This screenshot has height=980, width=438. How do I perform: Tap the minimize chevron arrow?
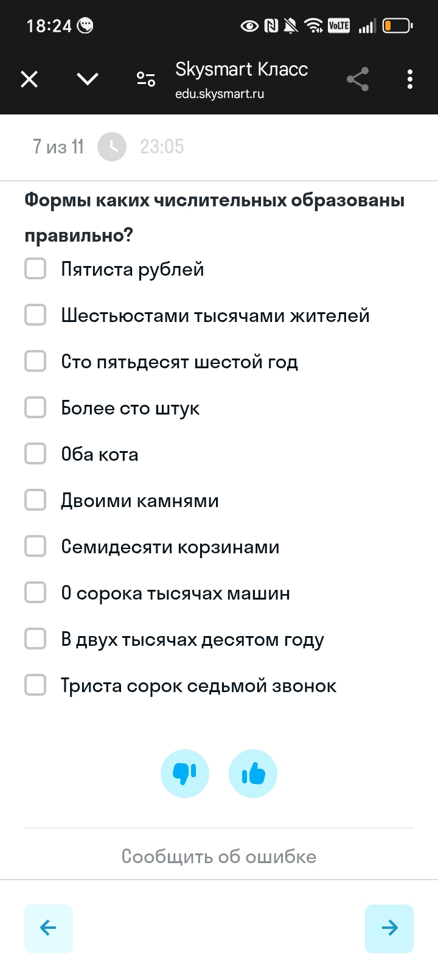pos(88,79)
